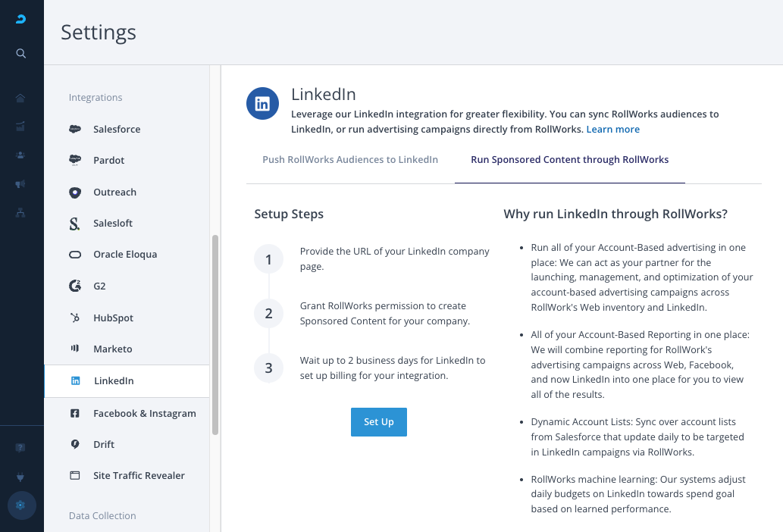Click the integrations list scrollbar

pos(215,333)
